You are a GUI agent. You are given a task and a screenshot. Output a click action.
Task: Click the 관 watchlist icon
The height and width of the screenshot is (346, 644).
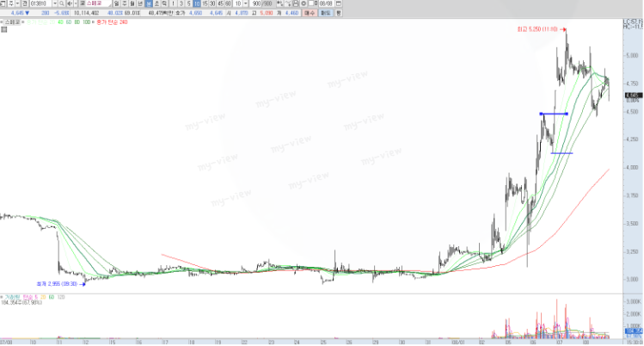click(x=25, y=3)
